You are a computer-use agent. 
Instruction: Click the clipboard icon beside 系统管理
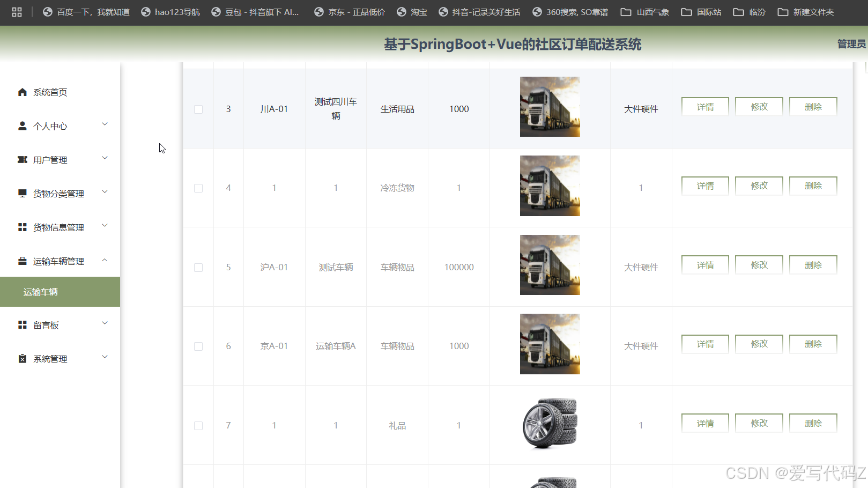pos(22,359)
